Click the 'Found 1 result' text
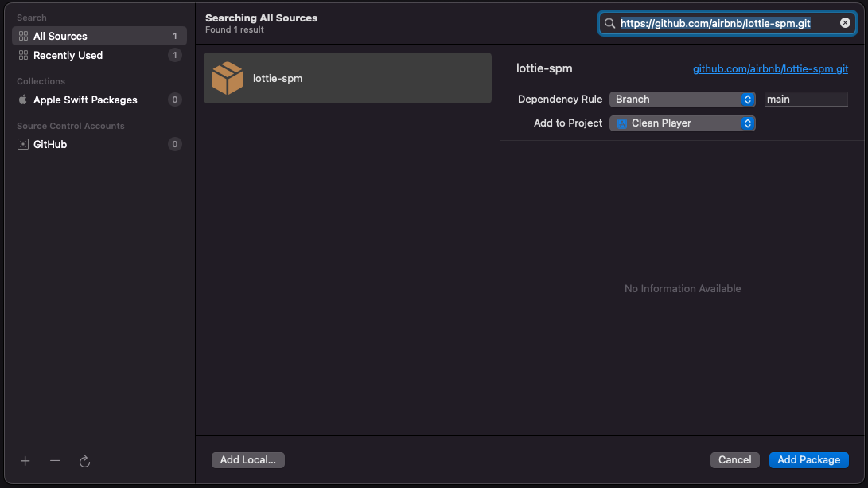 (x=234, y=30)
